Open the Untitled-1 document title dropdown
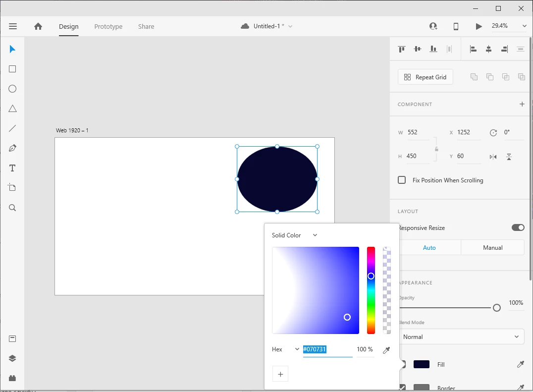This screenshot has width=533, height=392. coord(290,26)
